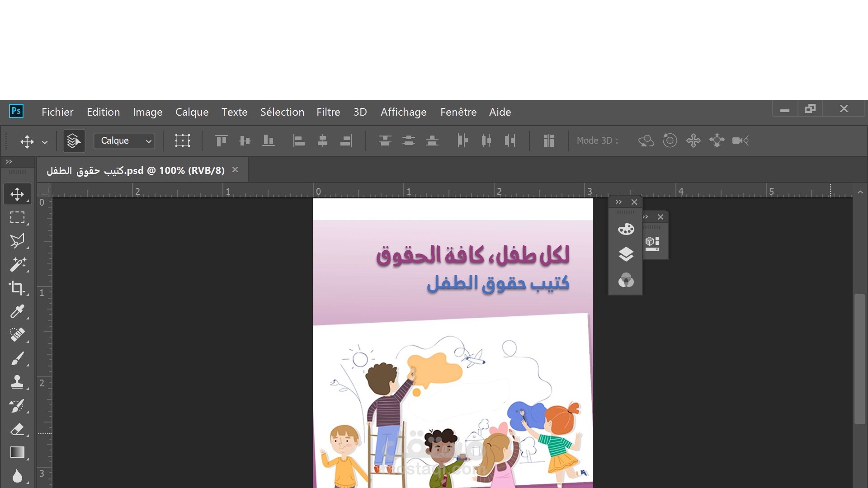
Task: Open the Calque auto-select dropdown
Action: [124, 141]
